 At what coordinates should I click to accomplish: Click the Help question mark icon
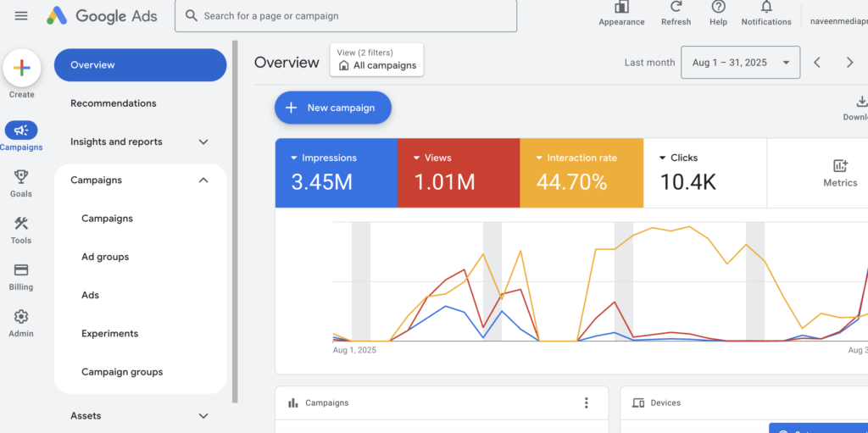[x=718, y=8]
